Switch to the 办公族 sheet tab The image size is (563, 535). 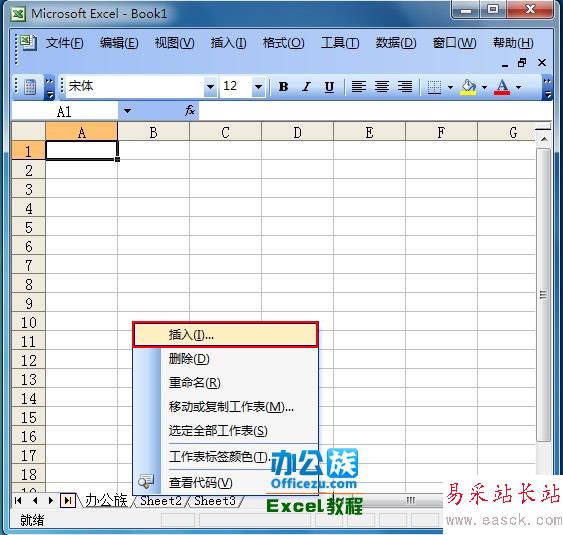coord(106,500)
